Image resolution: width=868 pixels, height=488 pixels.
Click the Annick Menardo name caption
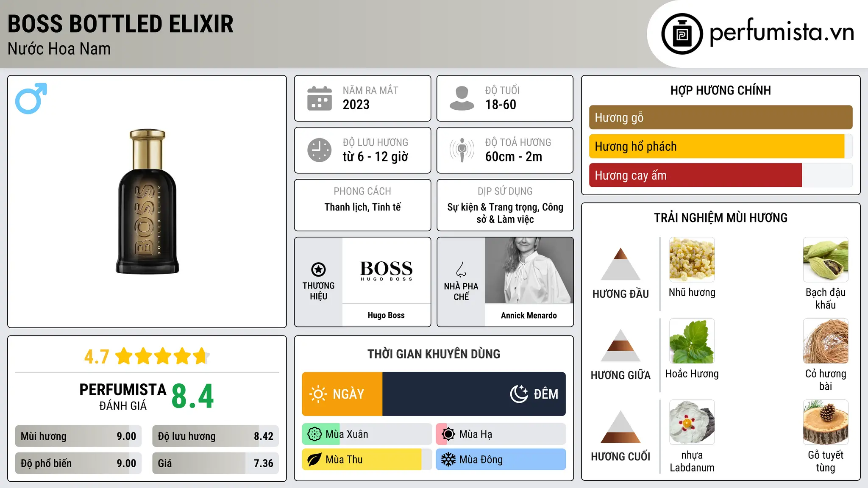click(529, 315)
